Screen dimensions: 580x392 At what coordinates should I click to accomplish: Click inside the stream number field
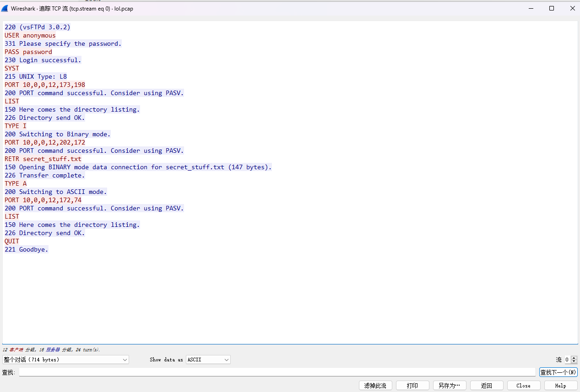tap(567, 360)
